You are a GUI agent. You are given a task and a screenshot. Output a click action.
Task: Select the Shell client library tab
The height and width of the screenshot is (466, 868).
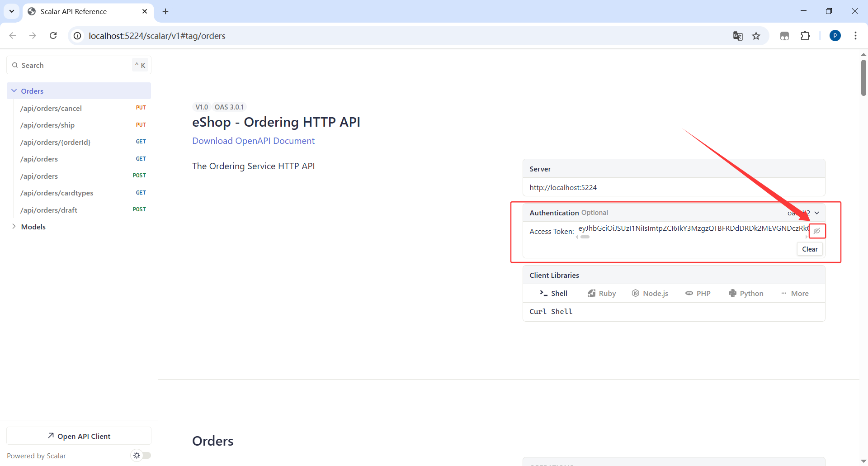[553, 293]
